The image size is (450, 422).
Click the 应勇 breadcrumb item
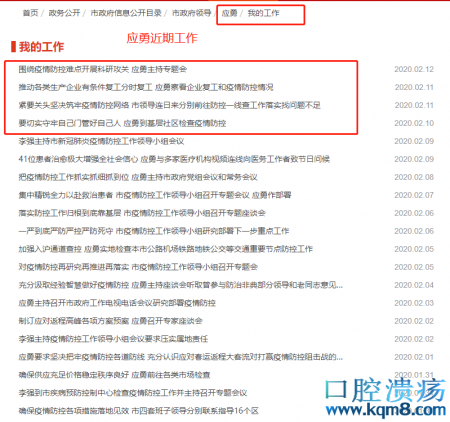click(229, 13)
